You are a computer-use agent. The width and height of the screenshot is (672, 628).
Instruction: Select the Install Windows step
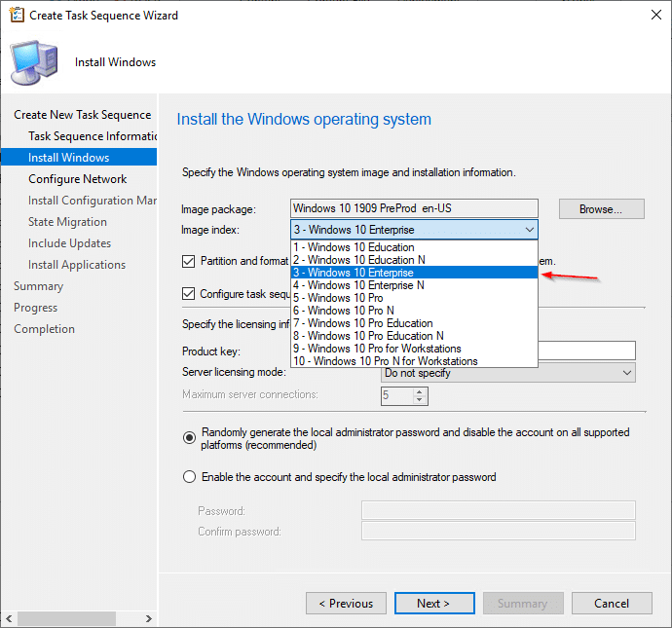coord(79,158)
